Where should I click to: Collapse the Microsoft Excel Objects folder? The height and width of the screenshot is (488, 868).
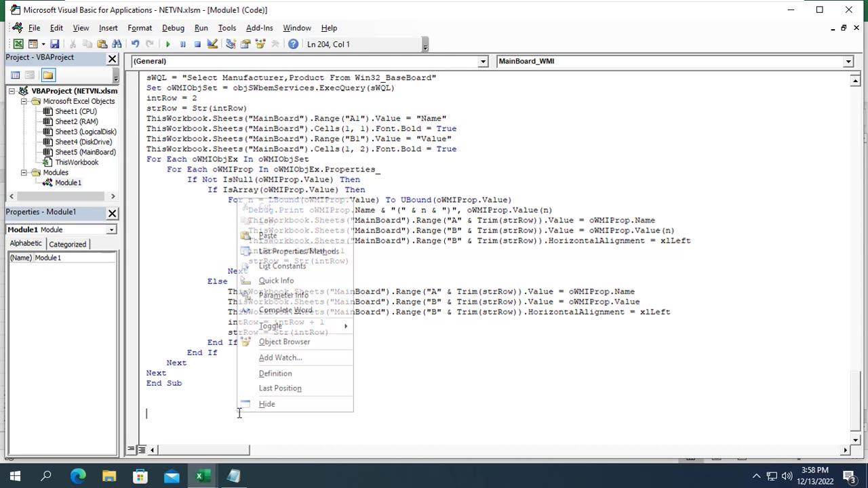coord(24,101)
